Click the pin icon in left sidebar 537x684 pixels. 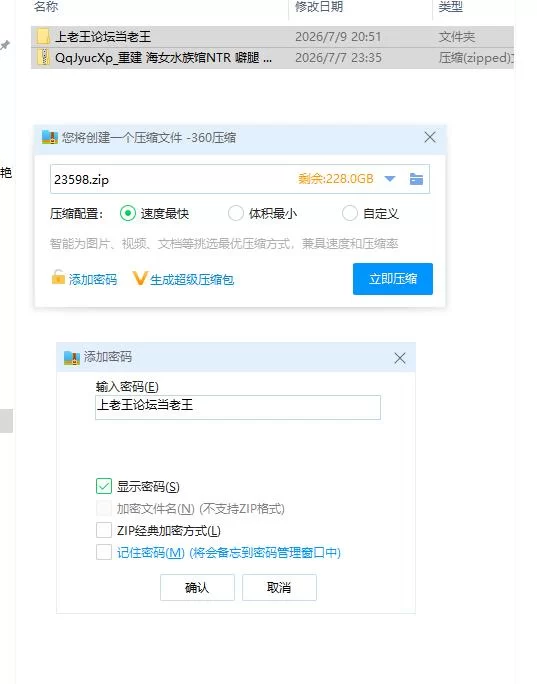[x=5, y=45]
